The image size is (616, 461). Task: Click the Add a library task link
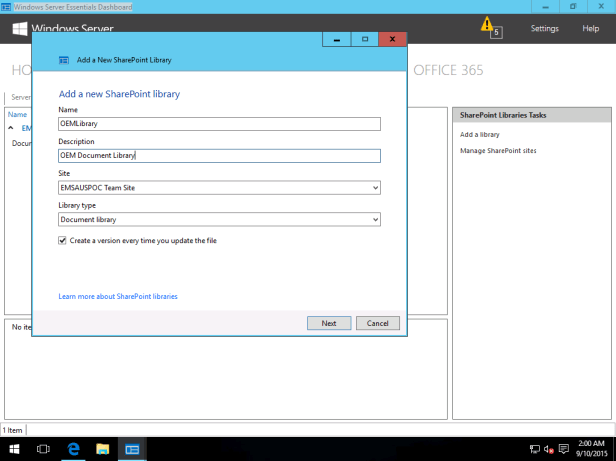[x=480, y=134]
